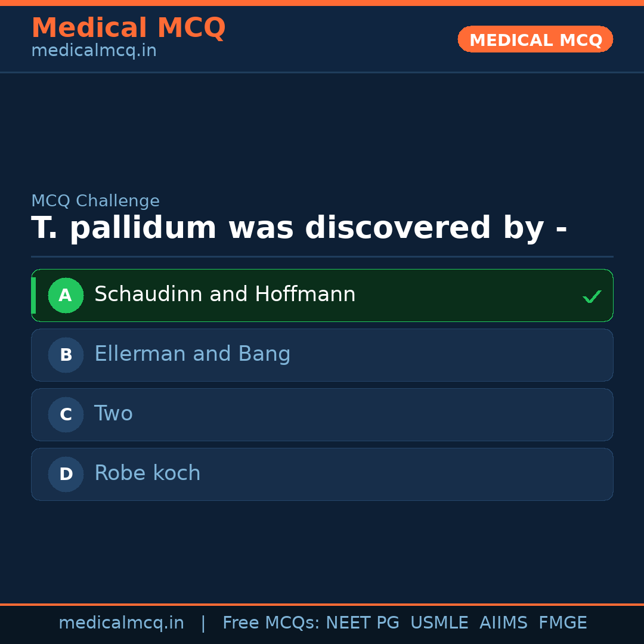
Task: Choose the C option circle
Action: 66,414
